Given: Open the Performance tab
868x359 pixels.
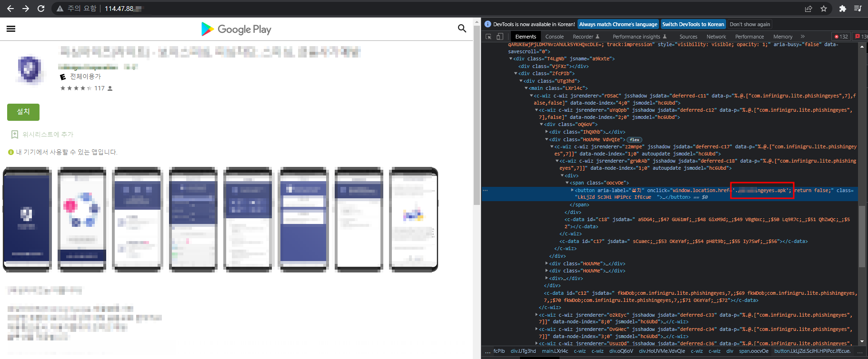Looking at the screenshot, I should (749, 37).
